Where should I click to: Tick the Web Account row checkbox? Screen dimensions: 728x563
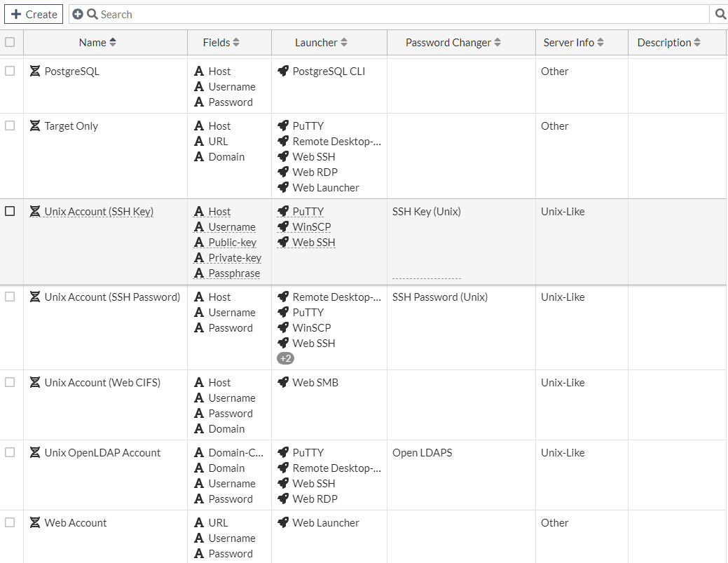click(x=10, y=522)
